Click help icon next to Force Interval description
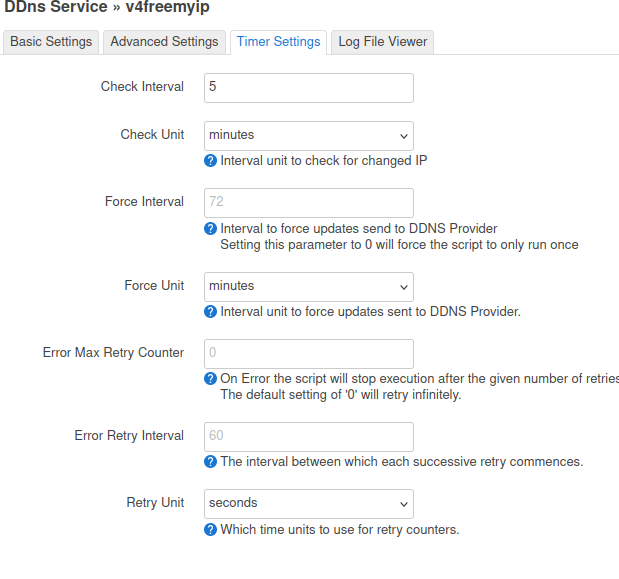 210,229
